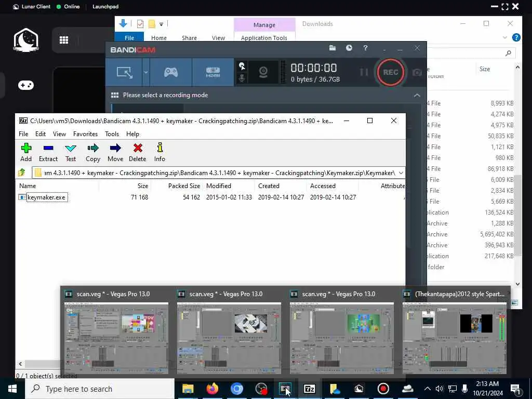
Task: Click Explorer search magnifier icon
Action: (x=508, y=53)
